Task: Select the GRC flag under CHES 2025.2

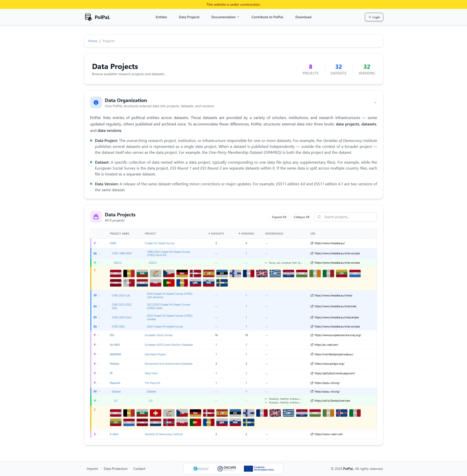Action: pos(275,273)
